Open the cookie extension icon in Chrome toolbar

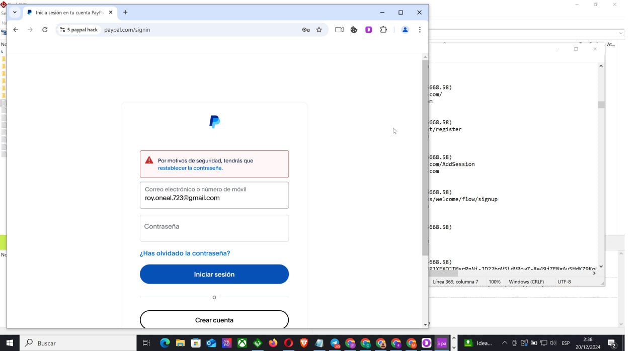coord(354,30)
